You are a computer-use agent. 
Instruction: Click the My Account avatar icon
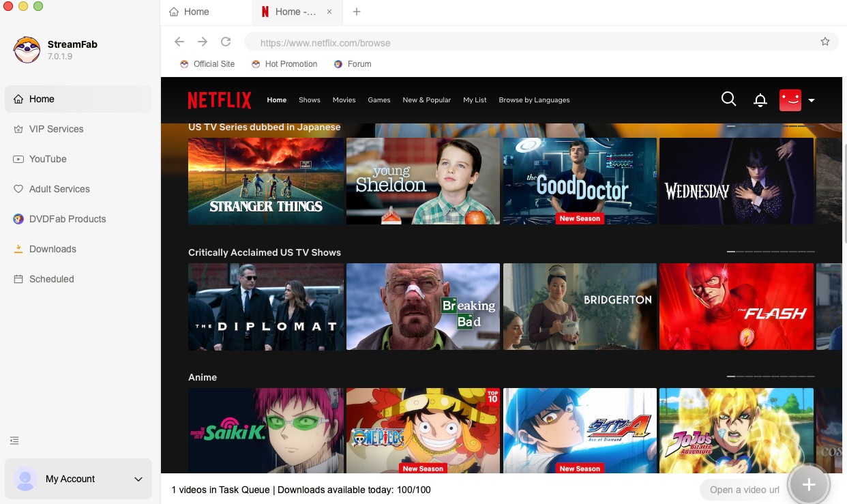tap(25, 479)
